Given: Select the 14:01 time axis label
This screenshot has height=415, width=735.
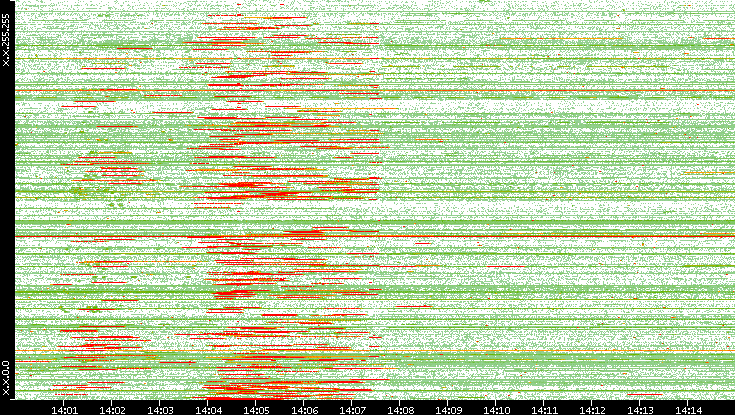Looking at the screenshot, I should [64, 410].
